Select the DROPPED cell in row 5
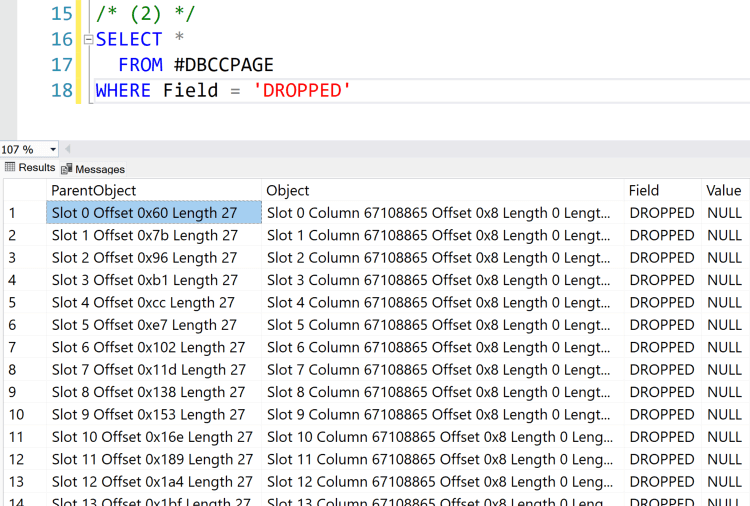Screen dimensions: 750x506 click(662, 302)
